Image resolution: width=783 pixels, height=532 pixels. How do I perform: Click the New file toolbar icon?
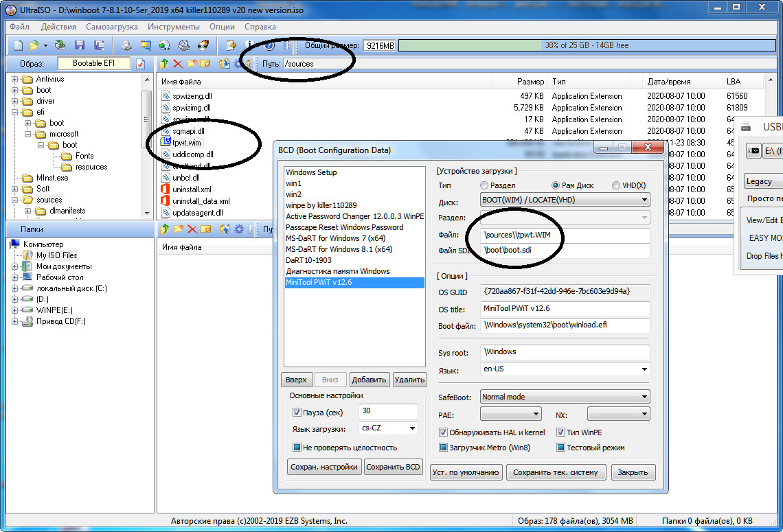tap(18, 45)
